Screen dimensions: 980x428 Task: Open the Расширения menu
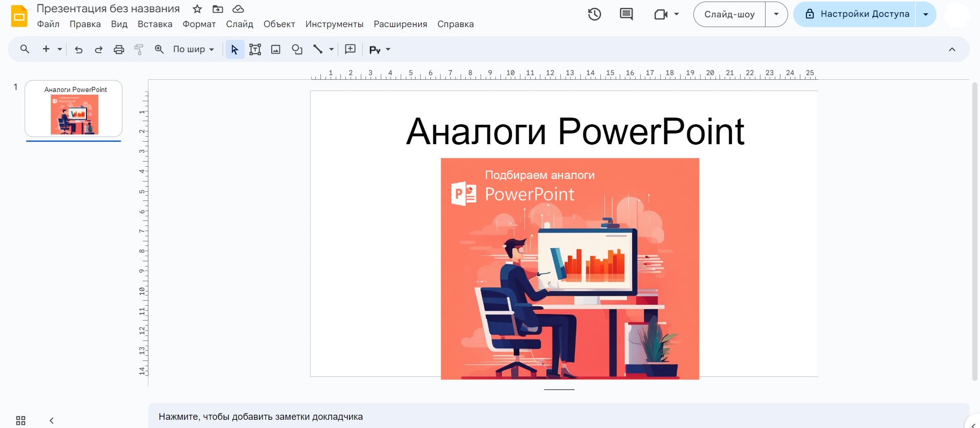400,24
